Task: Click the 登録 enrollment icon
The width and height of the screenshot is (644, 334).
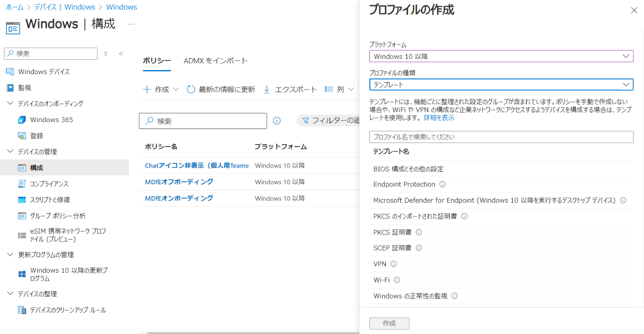Action: (22, 136)
